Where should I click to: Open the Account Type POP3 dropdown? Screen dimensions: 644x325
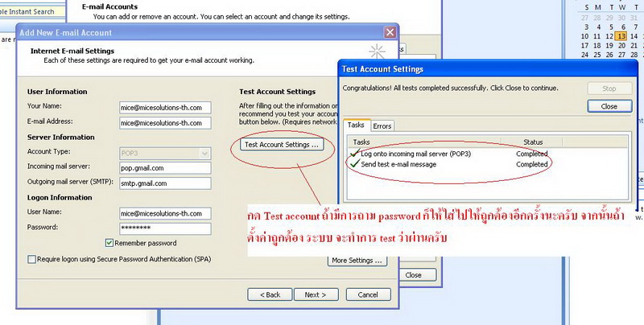click(x=165, y=153)
